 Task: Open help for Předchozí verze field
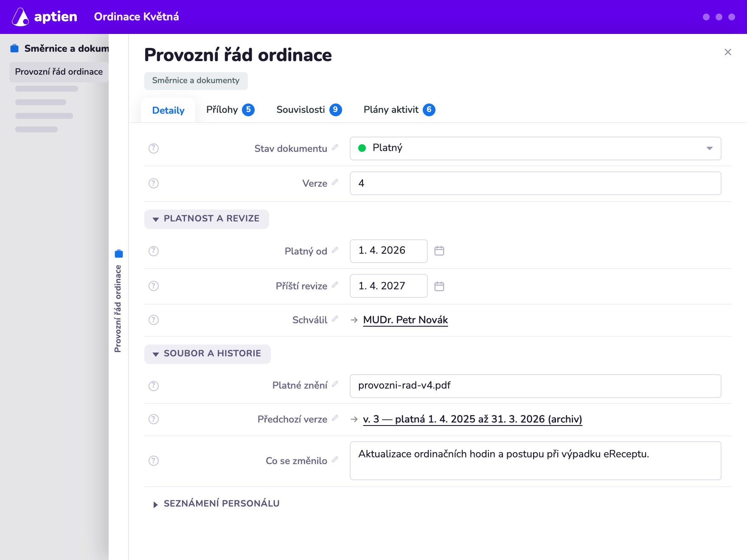(154, 419)
